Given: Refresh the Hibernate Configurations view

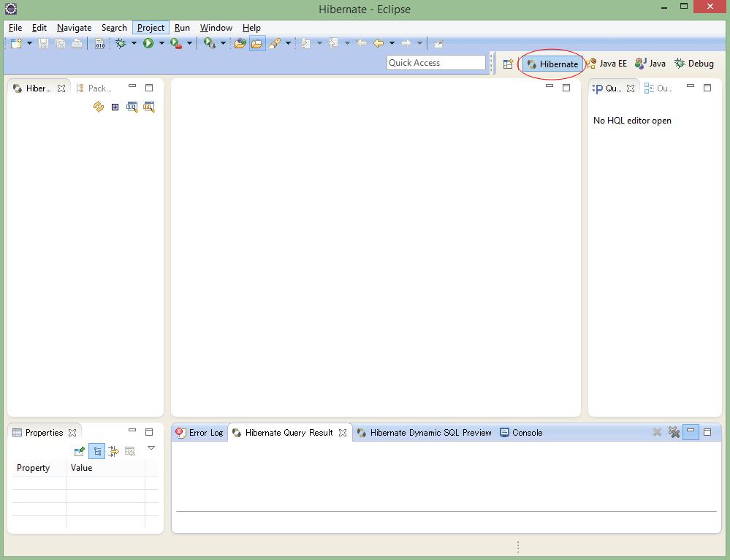Looking at the screenshot, I should pyautogui.click(x=98, y=107).
